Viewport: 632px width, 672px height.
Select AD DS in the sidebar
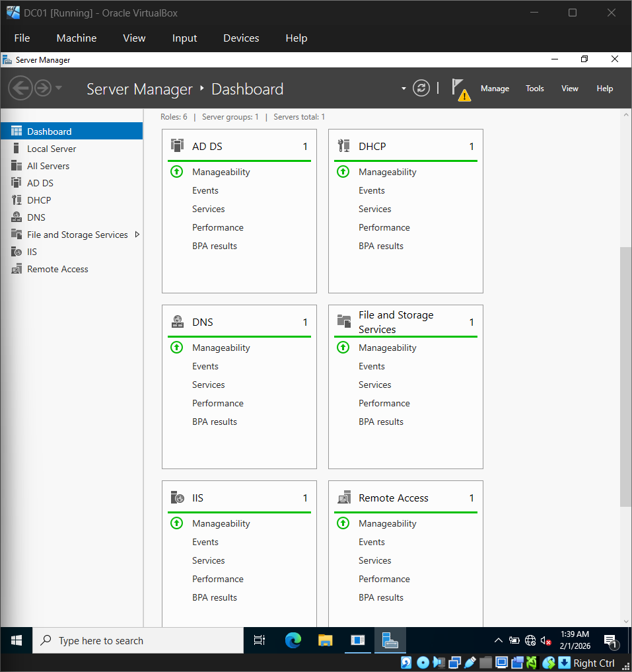pos(71,183)
